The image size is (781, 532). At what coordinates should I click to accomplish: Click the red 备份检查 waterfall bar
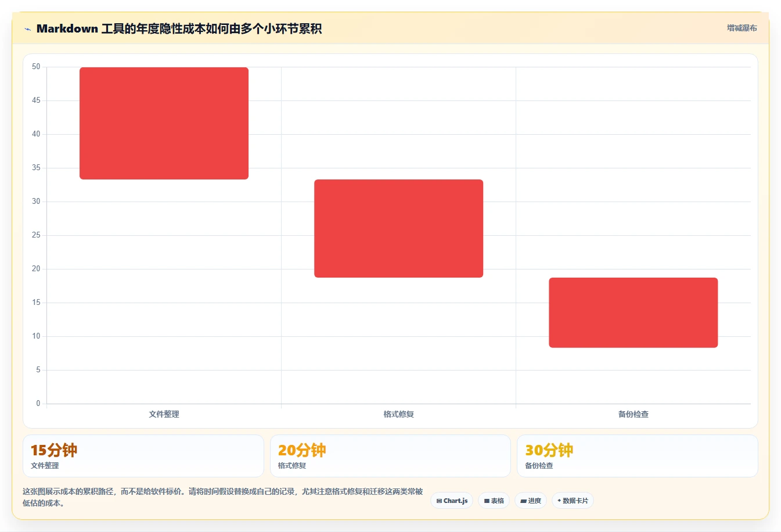click(634, 312)
